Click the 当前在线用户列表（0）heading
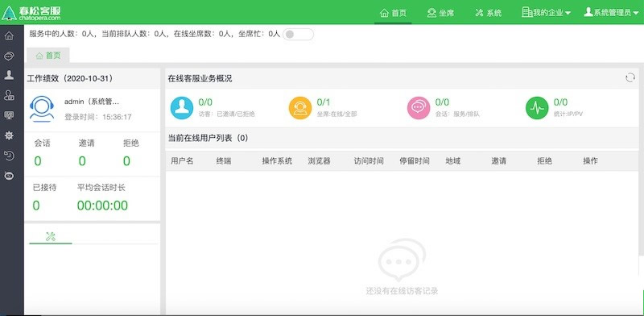Screen dimensions: 644x316 pyautogui.click(x=208, y=138)
